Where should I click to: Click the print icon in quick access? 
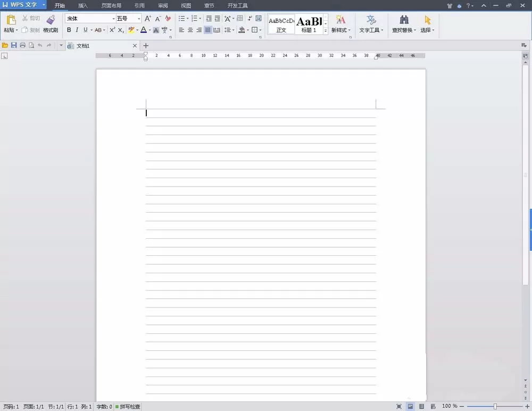click(x=23, y=45)
